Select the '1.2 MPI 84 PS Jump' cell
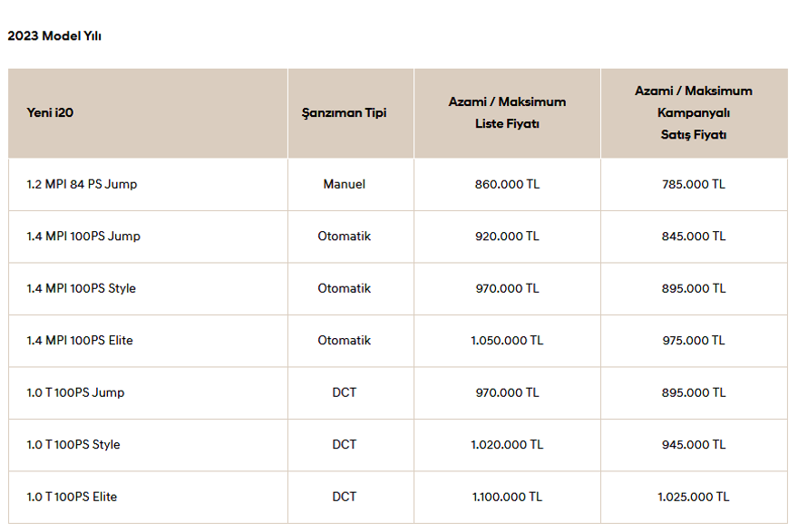 click(82, 184)
